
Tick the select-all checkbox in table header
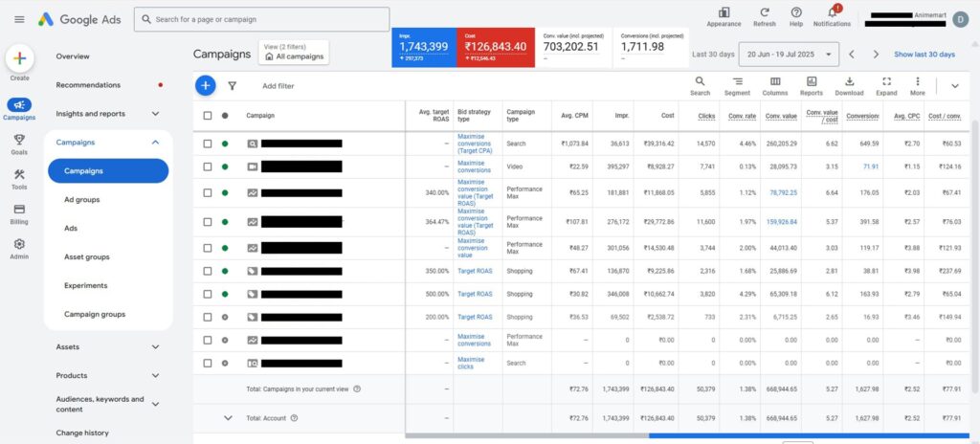click(x=208, y=116)
